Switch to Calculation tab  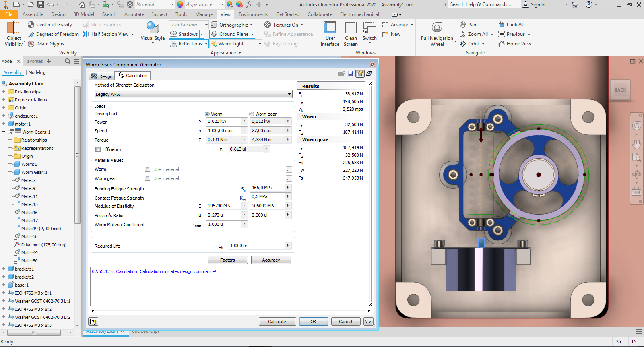[132, 76]
